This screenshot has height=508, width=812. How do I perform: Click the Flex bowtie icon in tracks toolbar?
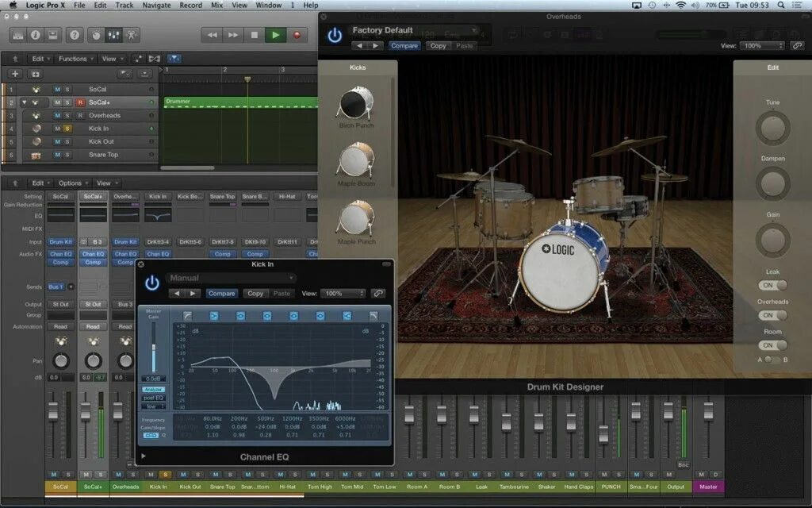pos(155,59)
